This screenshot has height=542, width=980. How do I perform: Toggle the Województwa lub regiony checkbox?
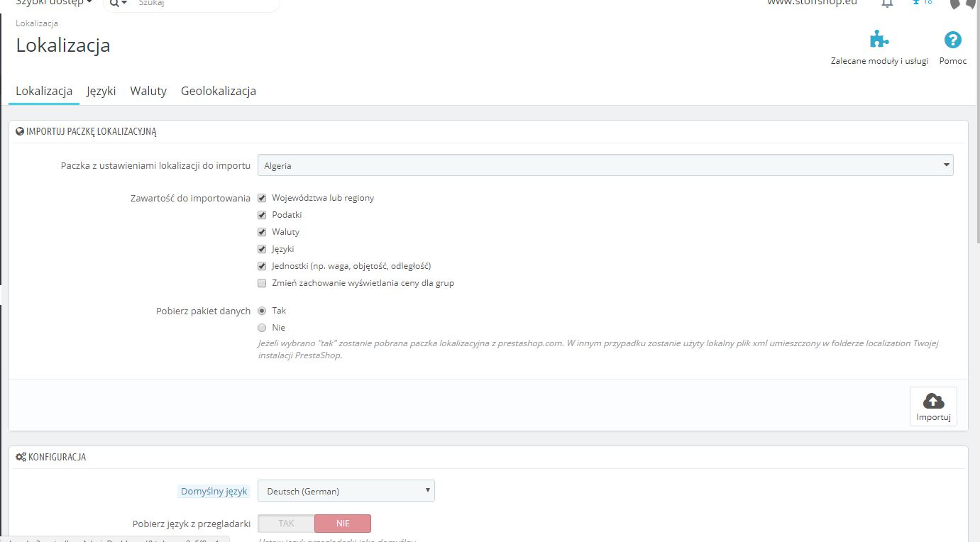pyautogui.click(x=262, y=198)
